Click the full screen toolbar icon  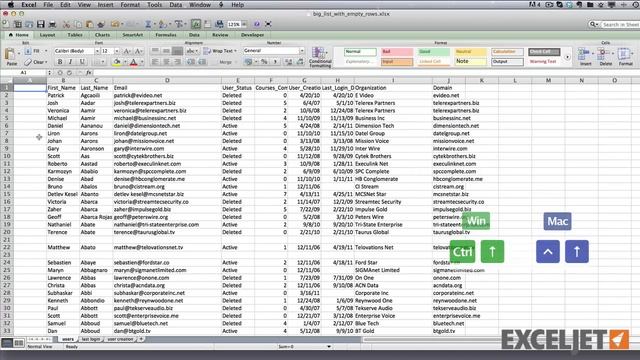[268, 24]
